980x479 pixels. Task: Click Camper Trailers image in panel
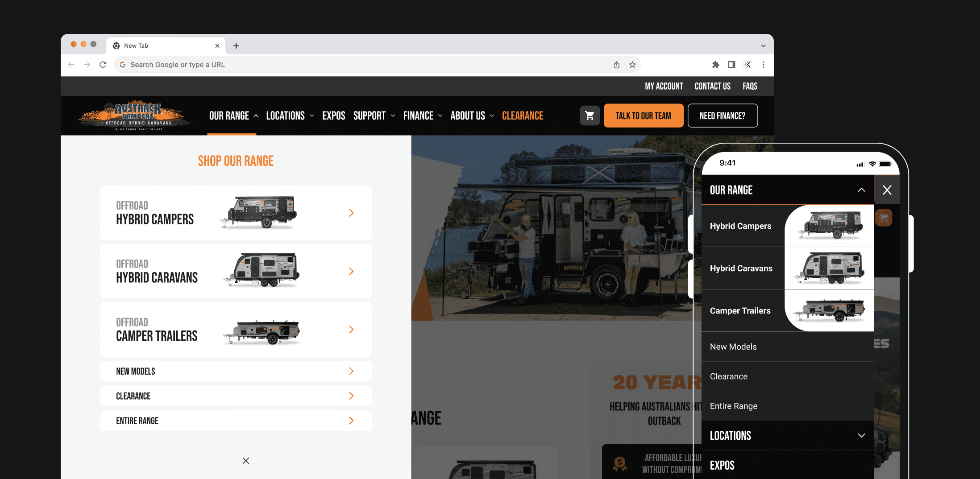(x=262, y=332)
